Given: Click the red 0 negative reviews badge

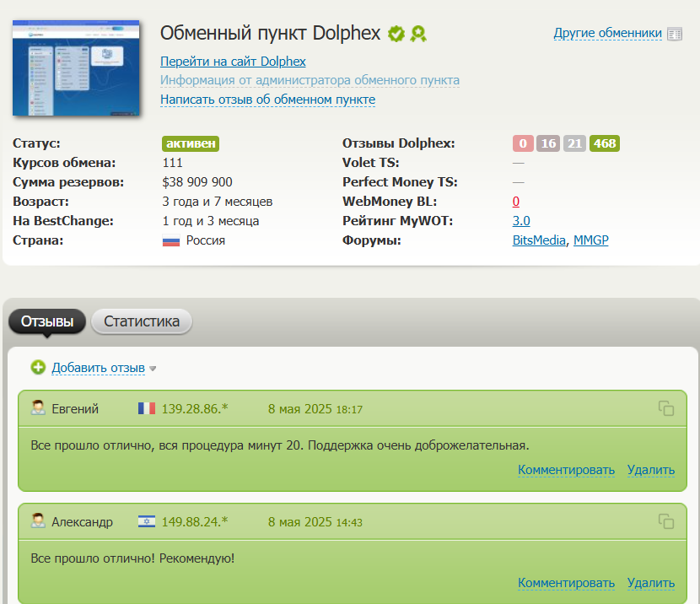Looking at the screenshot, I should 523,143.
